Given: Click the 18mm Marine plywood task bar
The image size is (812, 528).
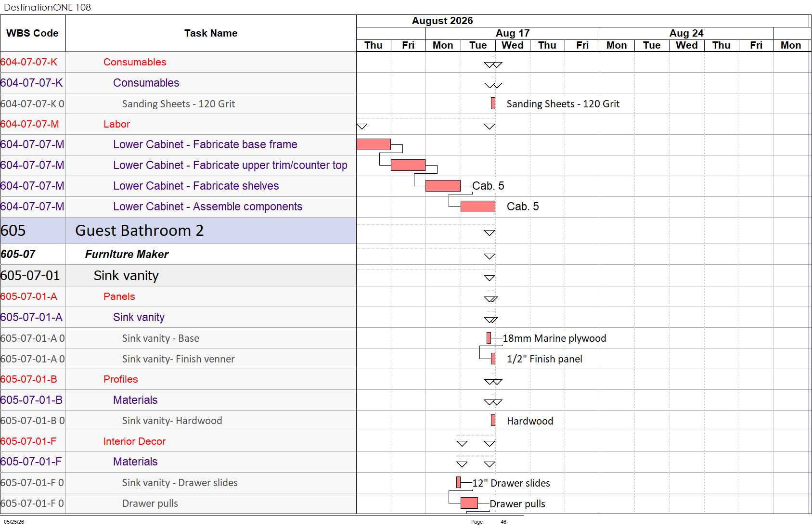Looking at the screenshot, I should 489,338.
